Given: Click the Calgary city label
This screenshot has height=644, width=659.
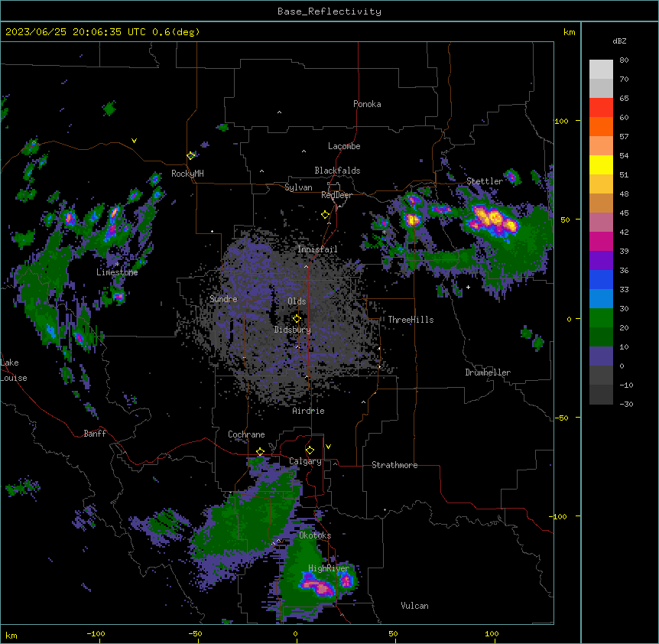Looking at the screenshot, I should point(305,461).
